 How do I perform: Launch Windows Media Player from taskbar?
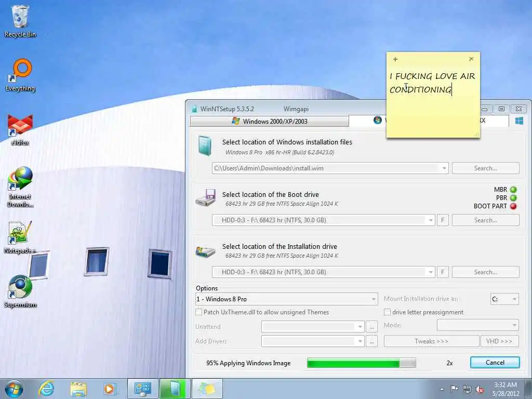(x=110, y=389)
